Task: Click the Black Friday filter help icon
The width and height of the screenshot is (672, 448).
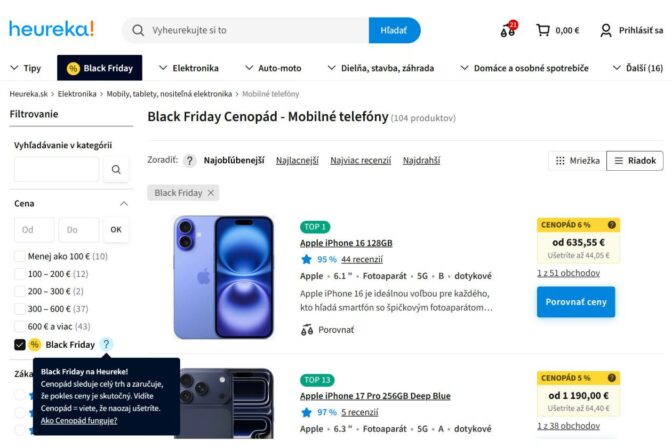Action: [107, 344]
